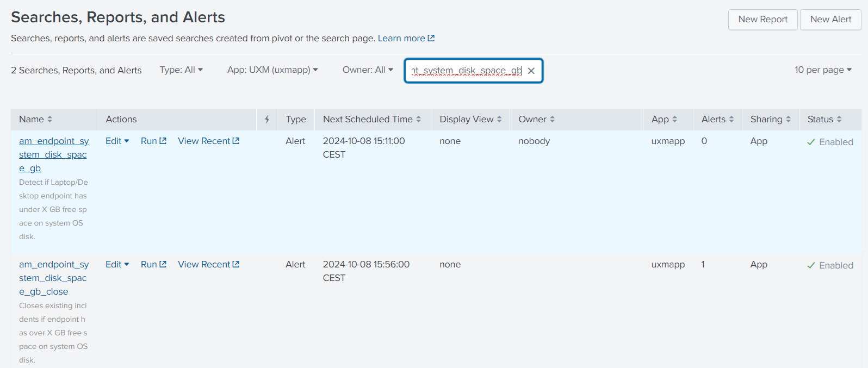Open Edit menu for disk_space_gb_close alert

pyautogui.click(x=117, y=264)
